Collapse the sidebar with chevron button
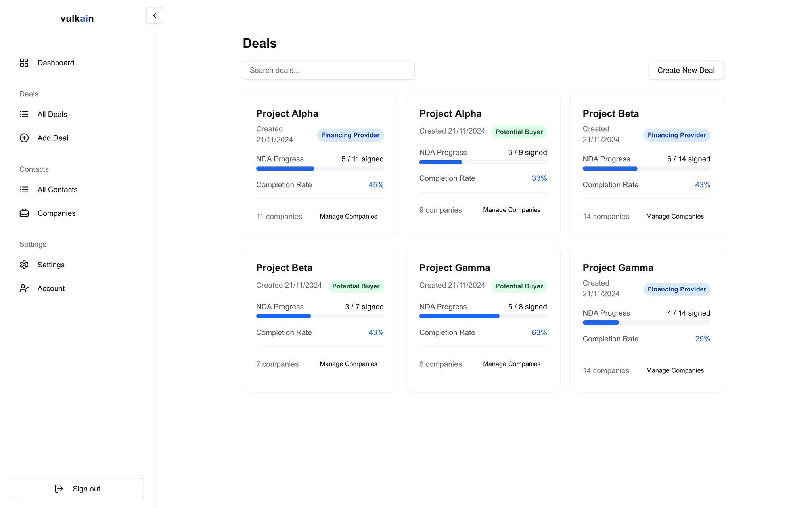Viewport: 812px width, 508px height. point(155,15)
